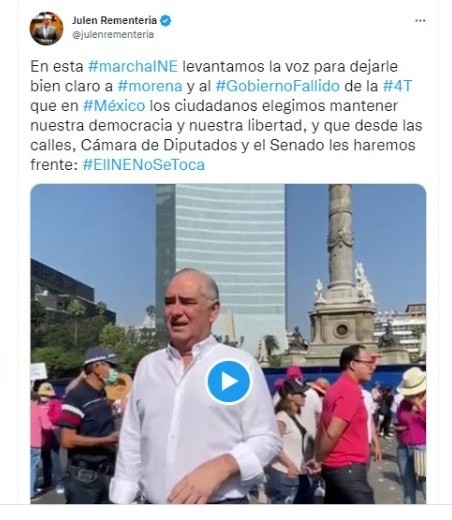Viewport: 452px width, 520px height.
Task: Play the embedded video with the blue play button
Action: click(x=228, y=381)
